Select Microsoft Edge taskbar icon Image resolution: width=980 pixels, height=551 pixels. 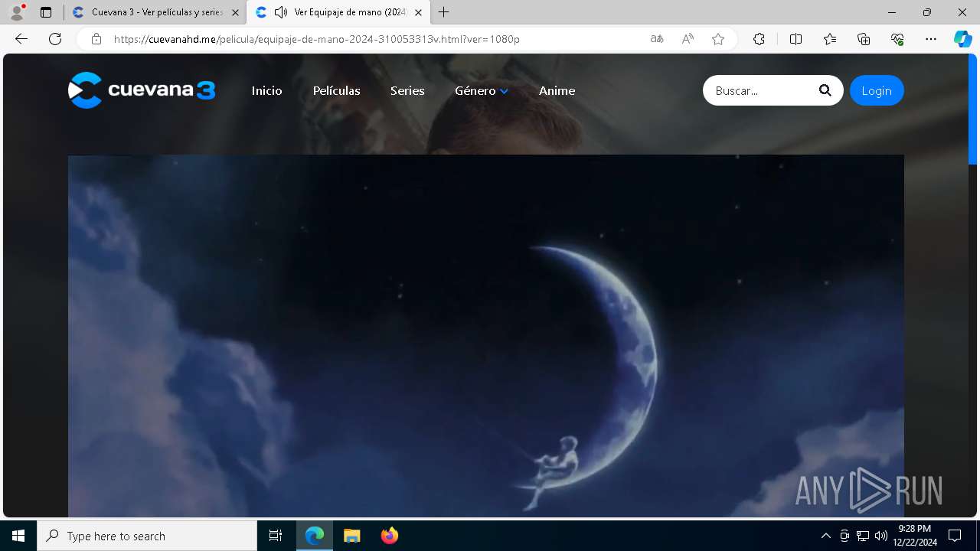pyautogui.click(x=315, y=536)
